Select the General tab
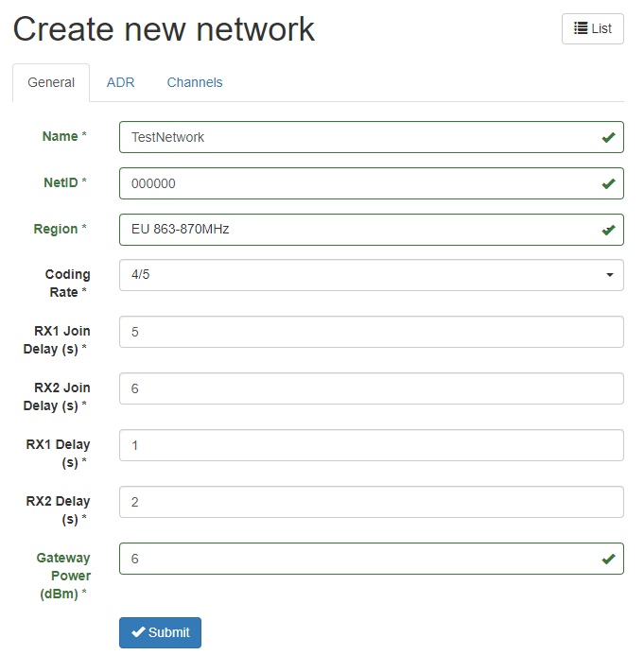 (51, 82)
